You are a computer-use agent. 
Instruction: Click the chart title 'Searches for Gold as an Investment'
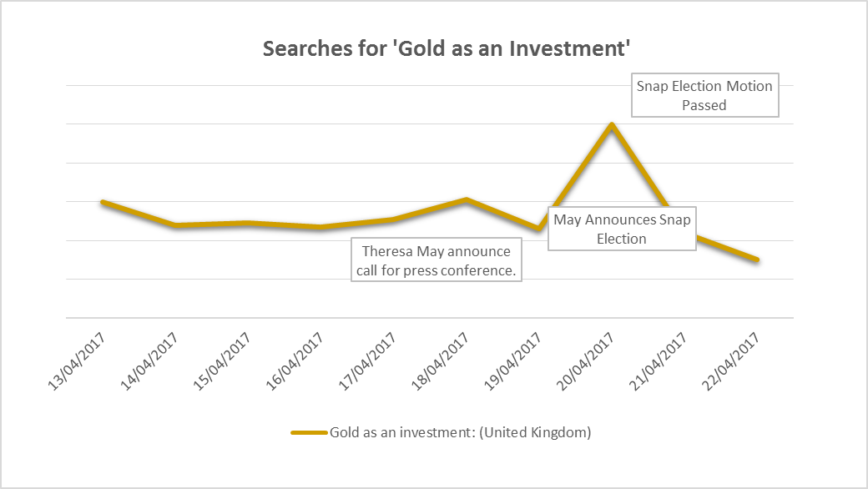[446, 48]
